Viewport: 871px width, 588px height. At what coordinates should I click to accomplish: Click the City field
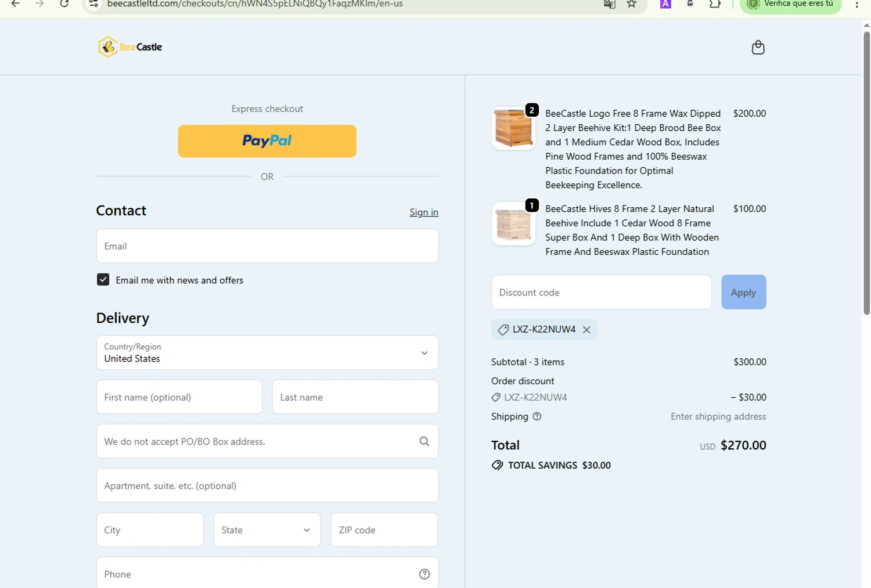coord(150,529)
